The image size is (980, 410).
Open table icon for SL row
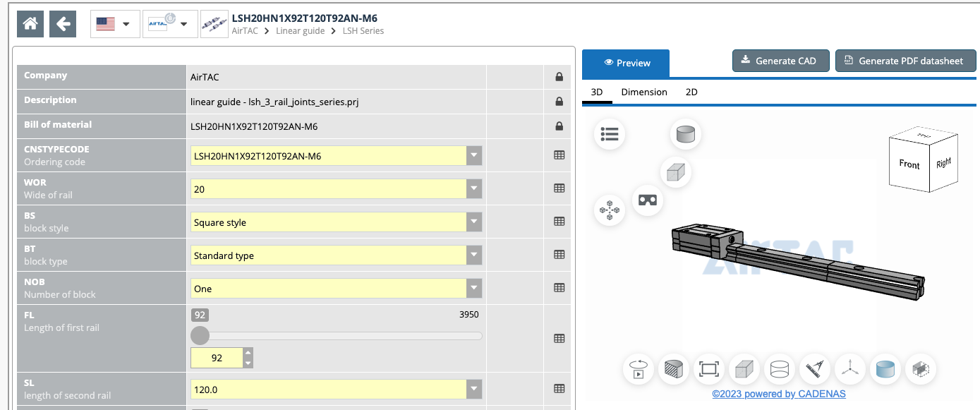559,389
